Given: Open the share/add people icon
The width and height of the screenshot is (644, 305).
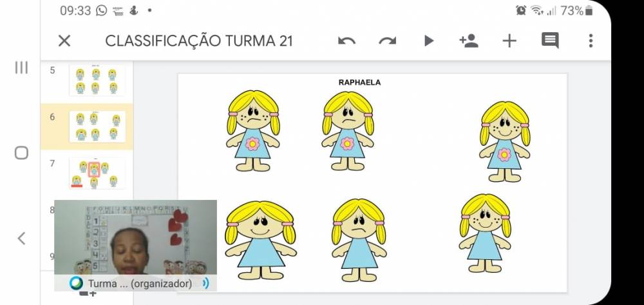Looking at the screenshot, I should (469, 41).
